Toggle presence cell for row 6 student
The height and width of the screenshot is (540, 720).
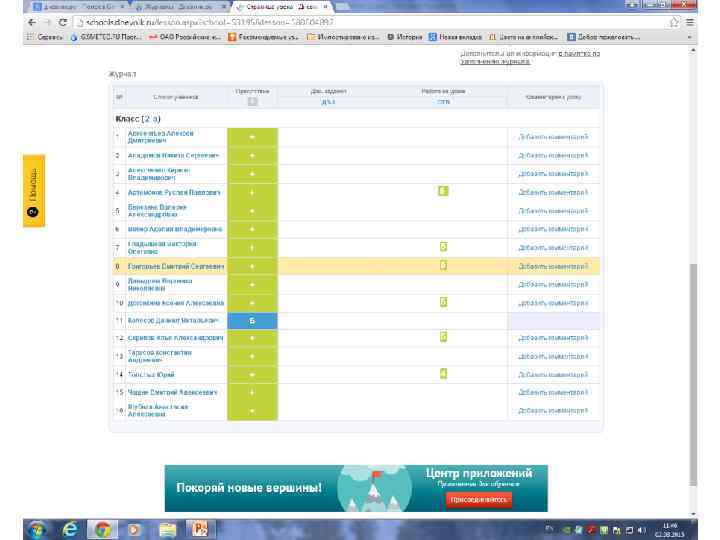click(x=253, y=229)
